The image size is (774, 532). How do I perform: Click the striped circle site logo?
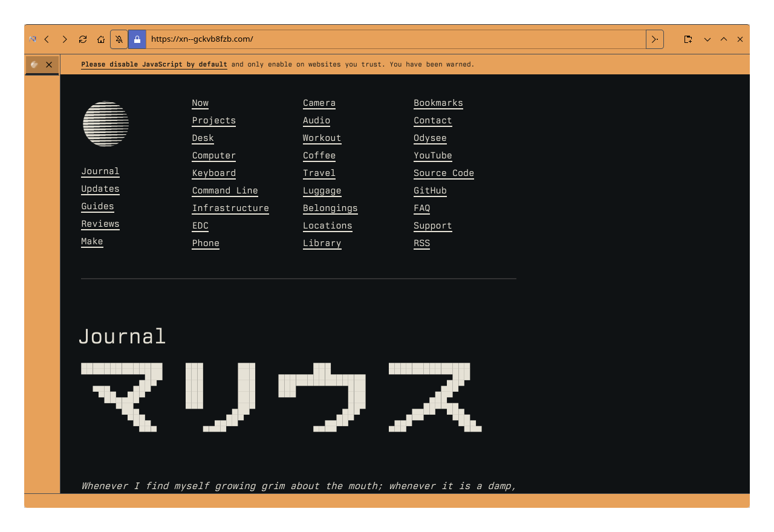(106, 124)
